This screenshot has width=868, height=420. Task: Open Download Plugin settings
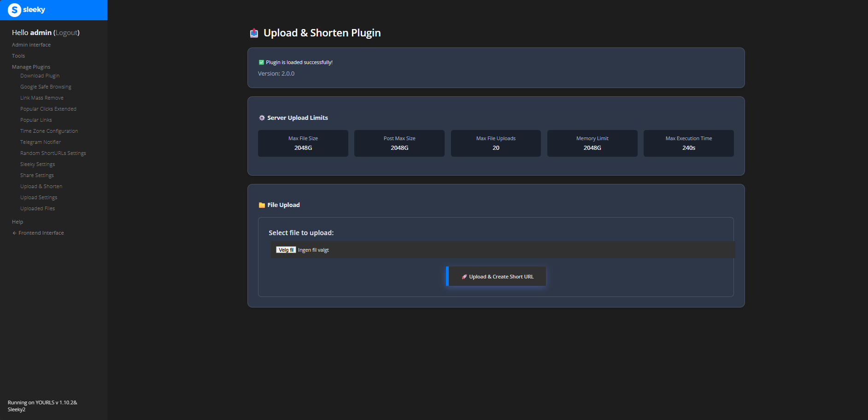point(40,75)
